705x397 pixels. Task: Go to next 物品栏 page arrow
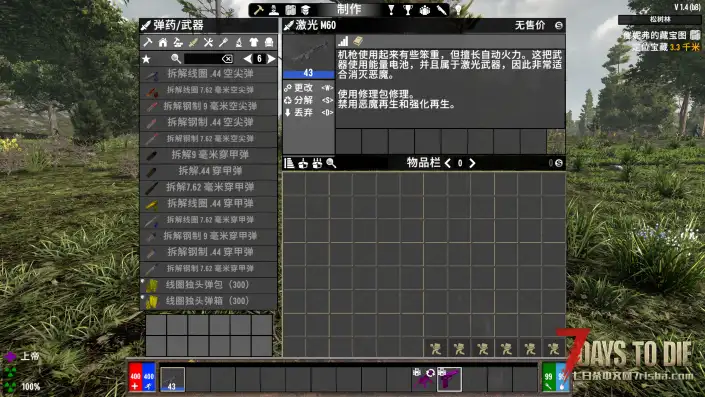tap(472, 163)
